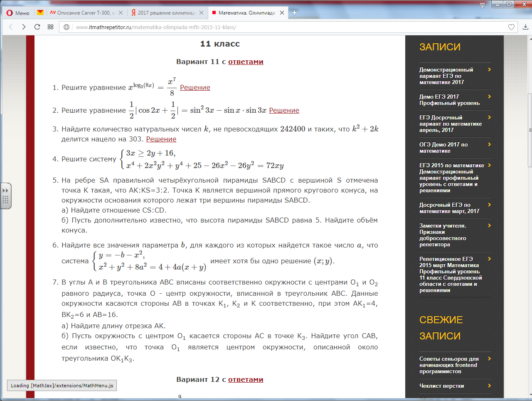This screenshot has width=532, height=401.
Task: Reload the current page
Action: (37, 27)
